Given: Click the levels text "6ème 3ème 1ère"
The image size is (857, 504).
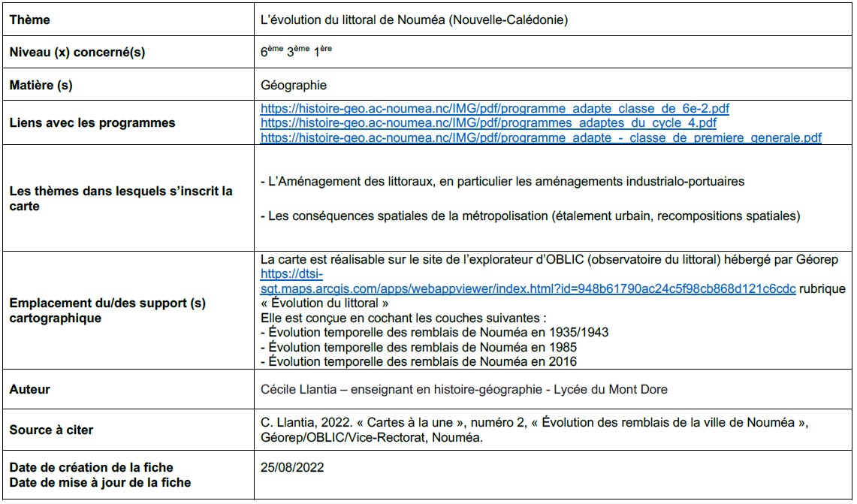Looking at the screenshot, I should [x=296, y=53].
